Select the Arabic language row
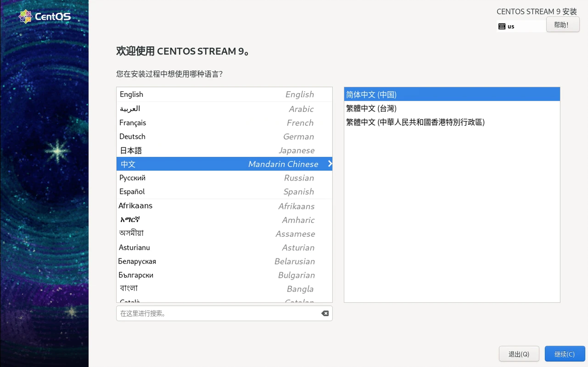 [224, 109]
